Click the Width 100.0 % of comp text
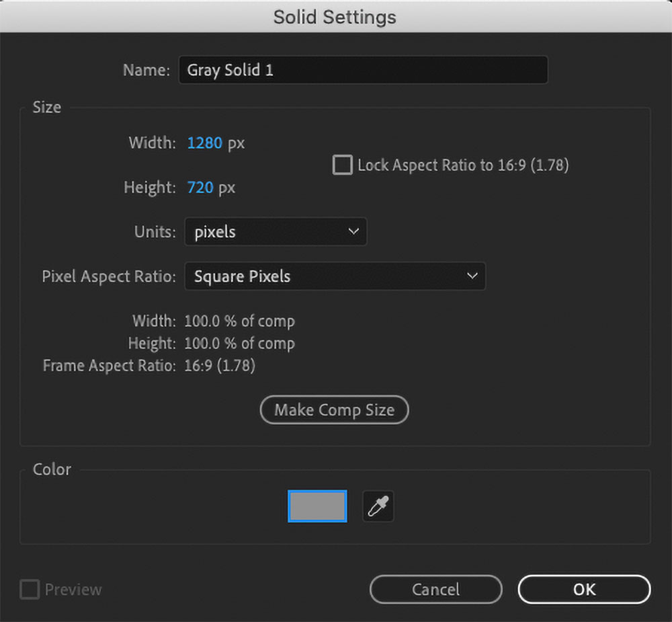The height and width of the screenshot is (622, 672). pyautogui.click(x=239, y=321)
